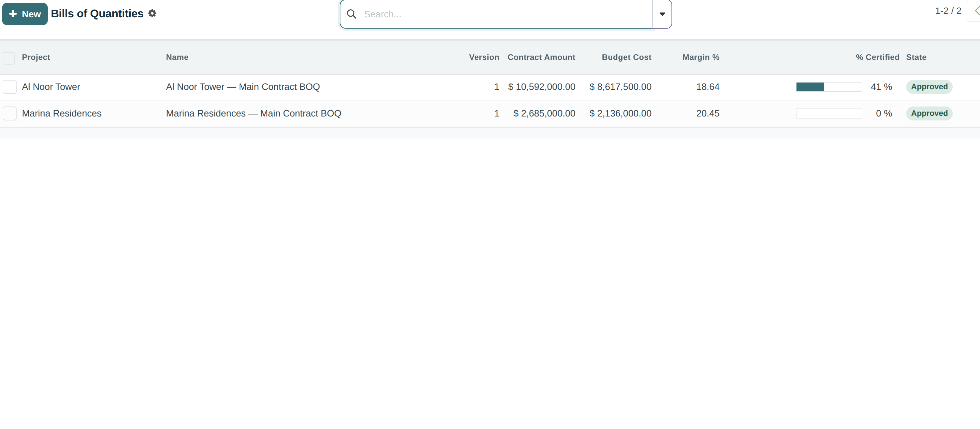The width and height of the screenshot is (980, 429).
Task: Sort the list by the Project column header
Action: tap(36, 57)
